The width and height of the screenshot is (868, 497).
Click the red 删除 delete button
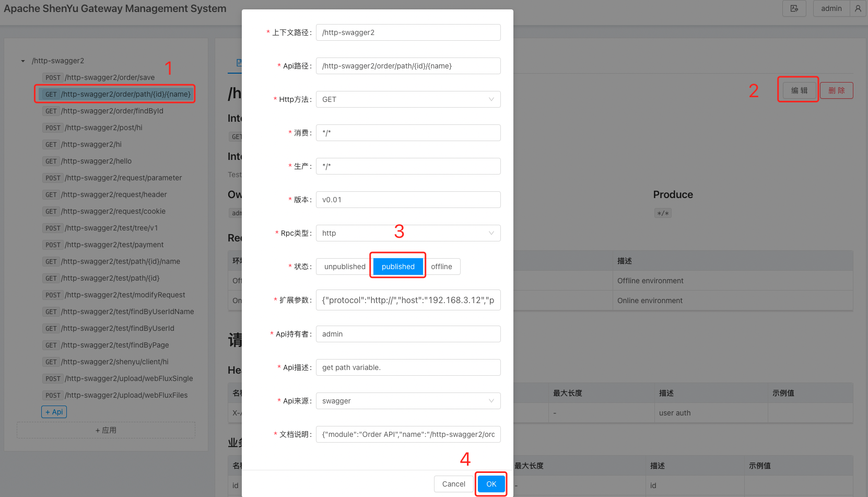(x=836, y=90)
